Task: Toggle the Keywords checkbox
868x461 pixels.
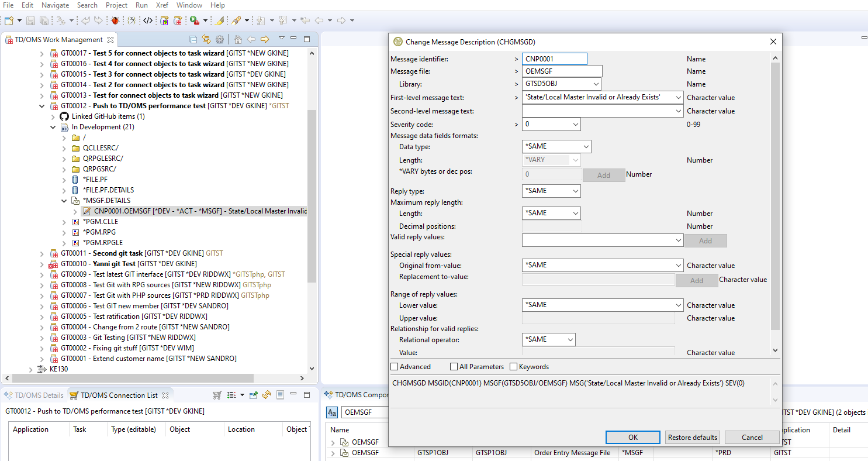Action: tap(514, 367)
